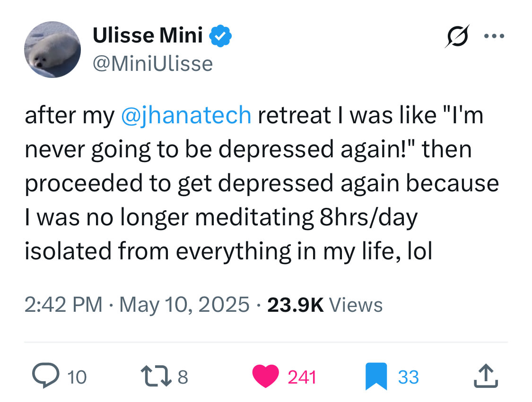Click the reply speech bubble icon

(x=45, y=376)
